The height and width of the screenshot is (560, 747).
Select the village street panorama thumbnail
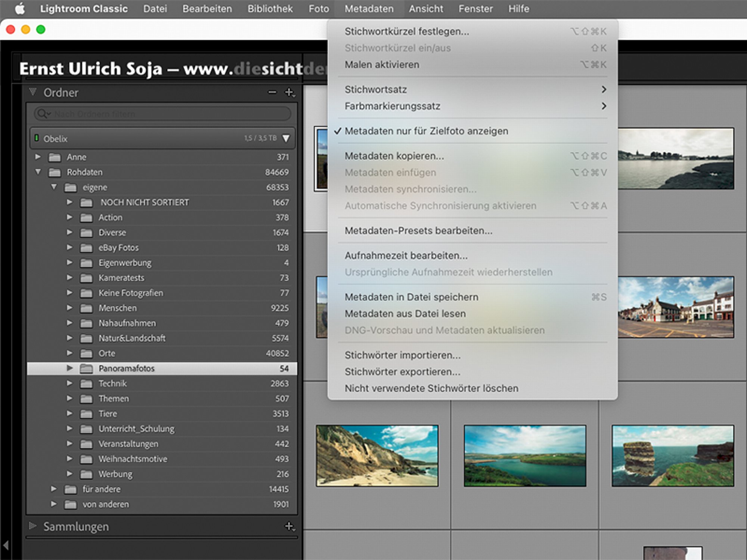[x=676, y=307]
